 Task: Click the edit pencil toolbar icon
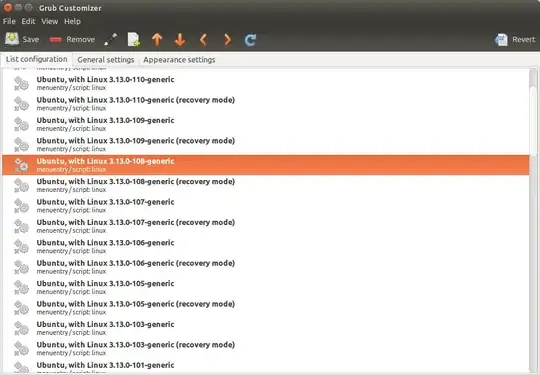[111, 40]
